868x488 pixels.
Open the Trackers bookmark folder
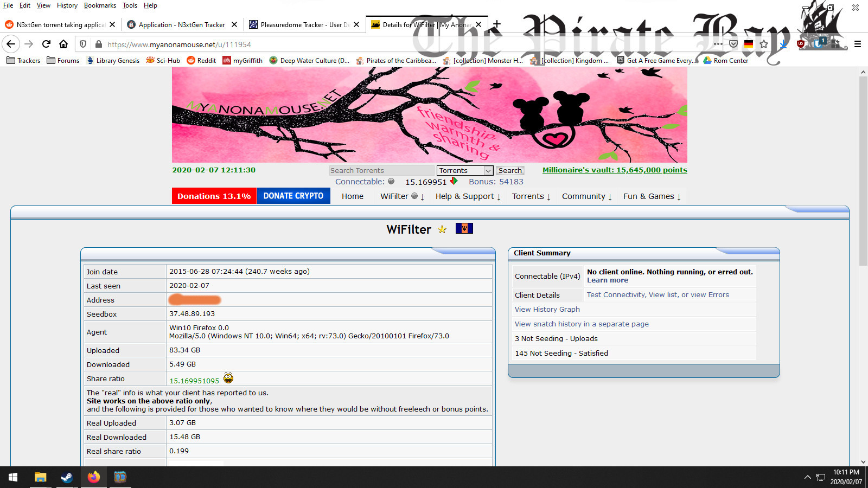click(23, 60)
